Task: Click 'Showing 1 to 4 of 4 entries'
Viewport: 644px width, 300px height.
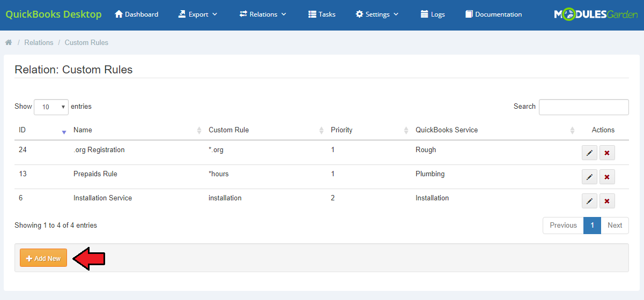Action: click(56, 226)
